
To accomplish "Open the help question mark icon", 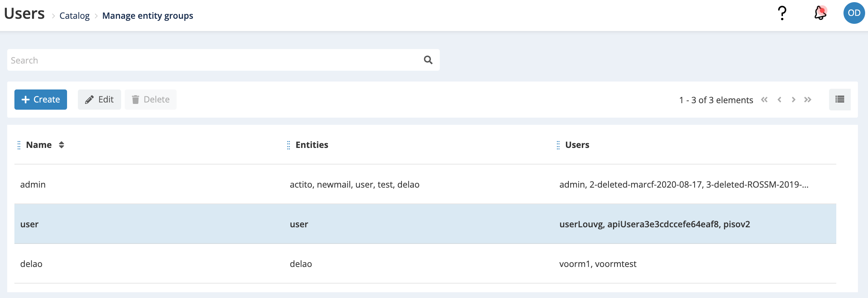I will pos(782,13).
